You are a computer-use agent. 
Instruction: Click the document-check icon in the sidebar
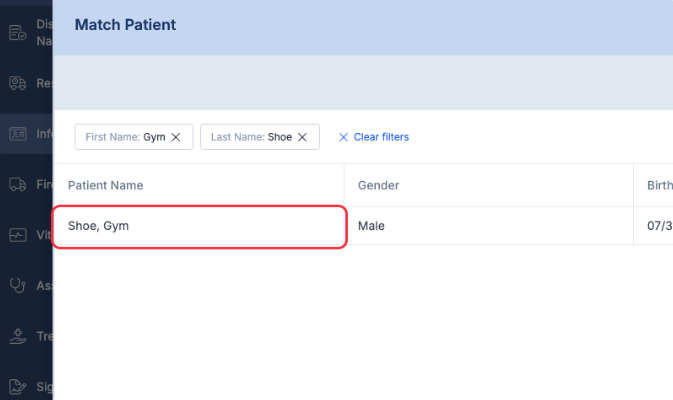coord(18,32)
